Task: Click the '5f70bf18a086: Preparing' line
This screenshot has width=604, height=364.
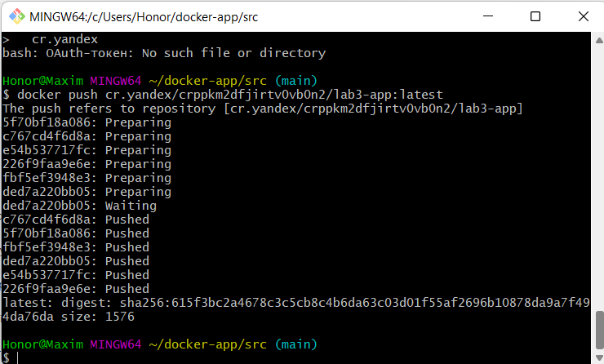Action: click(87, 122)
